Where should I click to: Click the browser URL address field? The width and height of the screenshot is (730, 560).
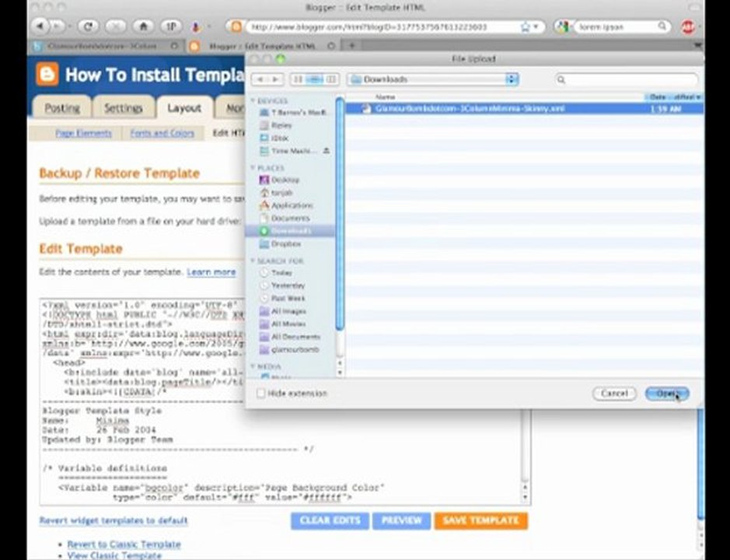(382, 27)
